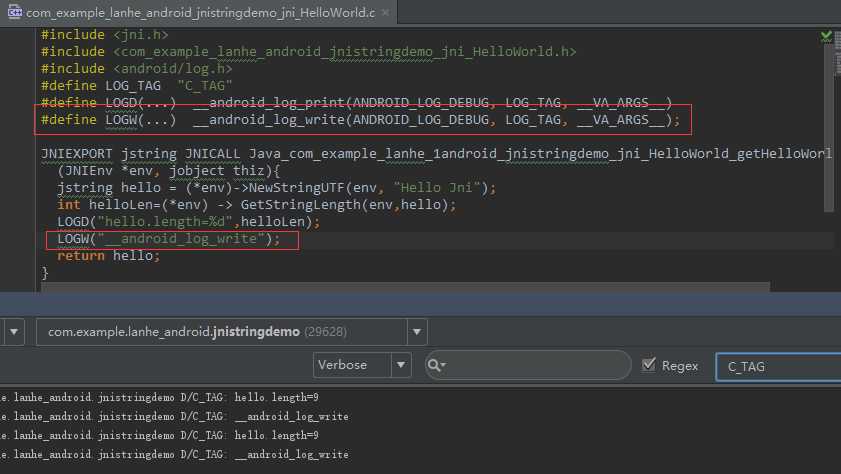Click the first hello.length=9 log entry
The width and height of the screenshot is (841, 474).
(159, 398)
